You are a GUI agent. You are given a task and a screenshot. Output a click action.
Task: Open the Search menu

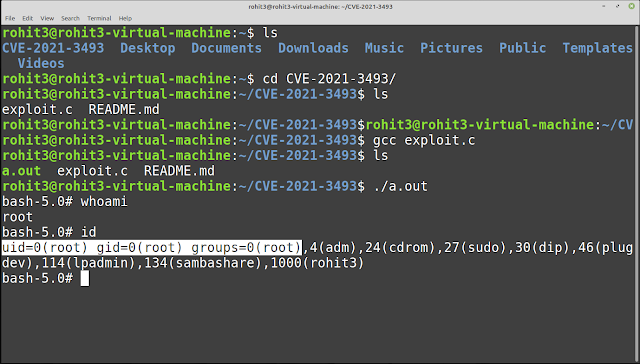(x=70, y=18)
